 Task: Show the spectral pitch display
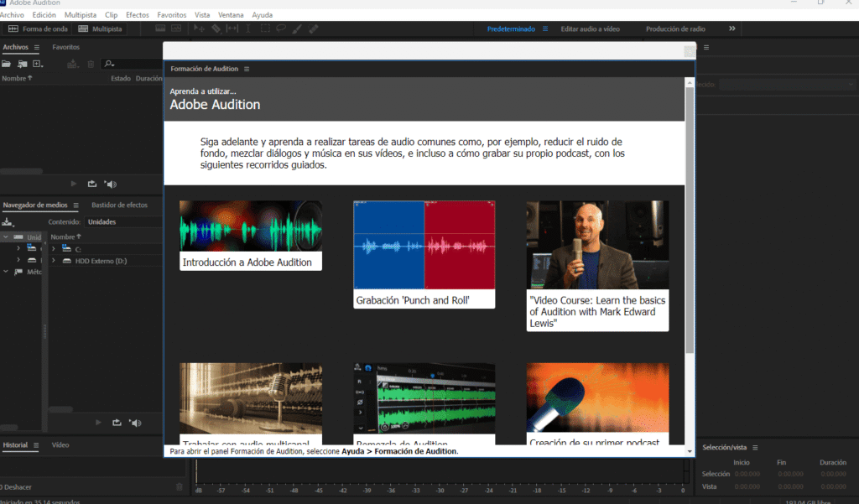click(176, 29)
